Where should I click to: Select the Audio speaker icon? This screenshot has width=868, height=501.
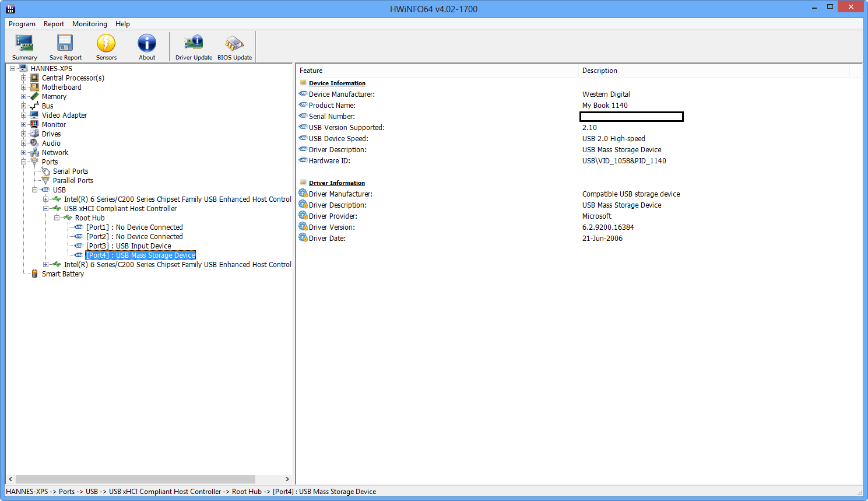[34, 143]
